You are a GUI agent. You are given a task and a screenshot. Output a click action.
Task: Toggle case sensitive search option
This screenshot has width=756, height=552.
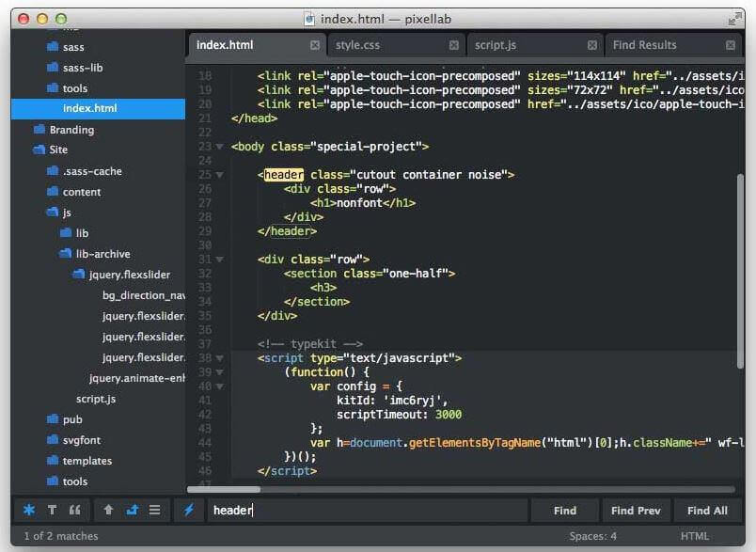point(52,510)
